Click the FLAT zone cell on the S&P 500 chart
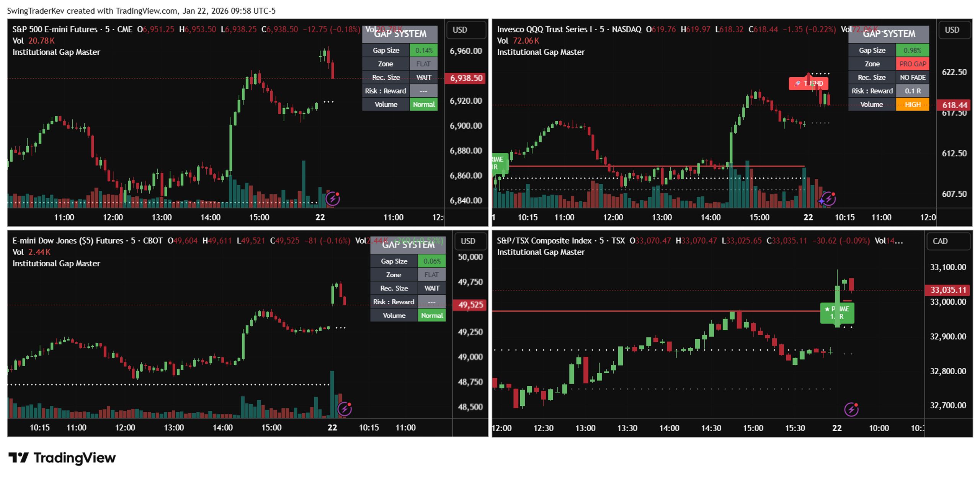The image size is (980, 478). pyautogui.click(x=424, y=64)
